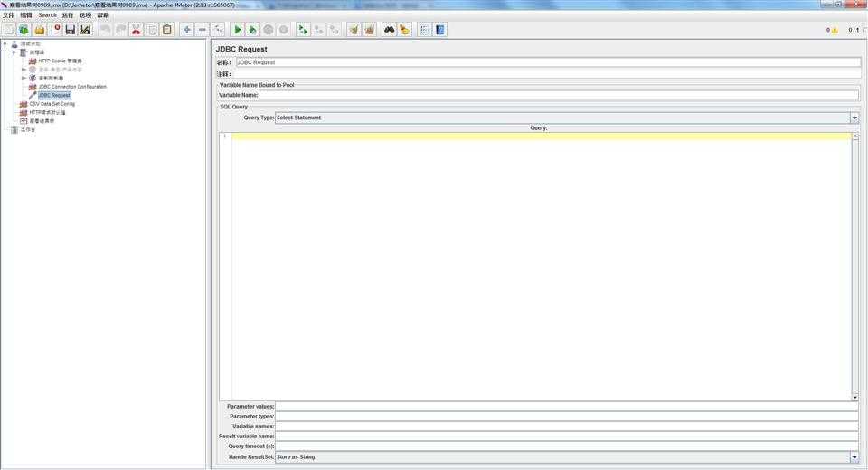Click the Result variable name field
The image size is (868, 470).
566,437
